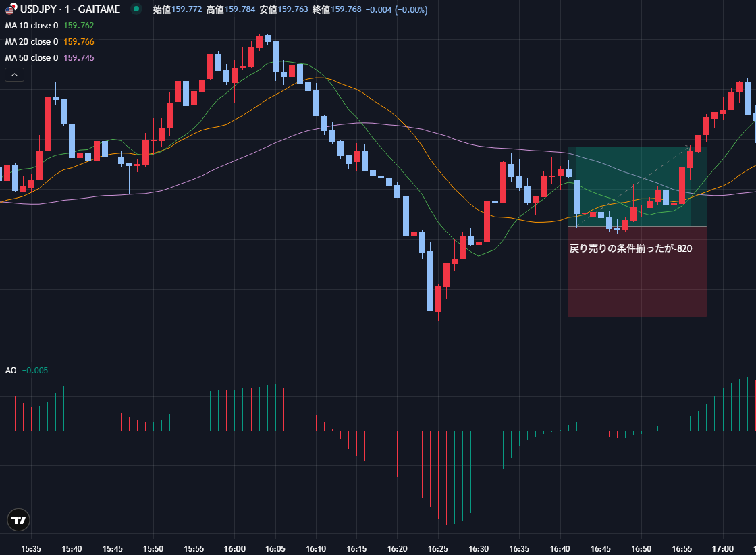Collapse the indicator legend with the chevron button
The width and height of the screenshot is (756, 555).
coord(15,75)
